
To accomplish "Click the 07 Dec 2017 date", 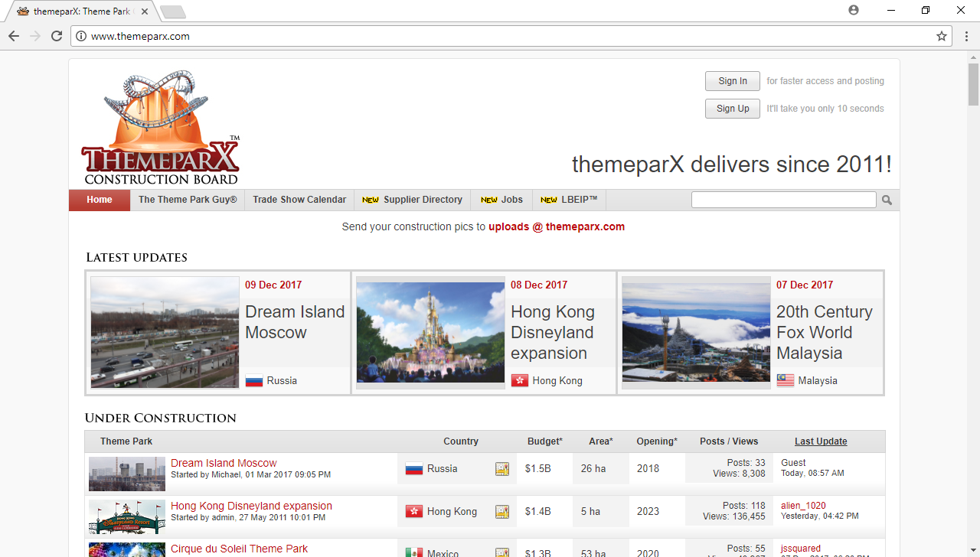I will (x=805, y=285).
